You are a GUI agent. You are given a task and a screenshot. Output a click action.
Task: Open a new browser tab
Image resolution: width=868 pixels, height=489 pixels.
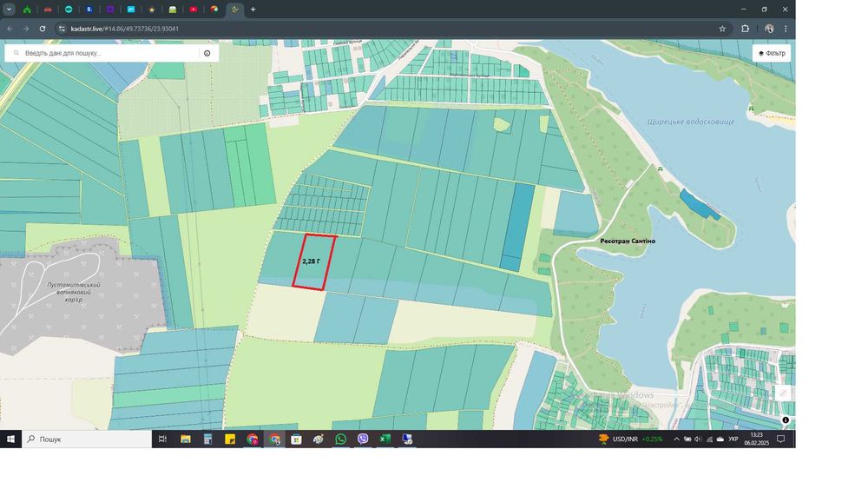point(253,10)
